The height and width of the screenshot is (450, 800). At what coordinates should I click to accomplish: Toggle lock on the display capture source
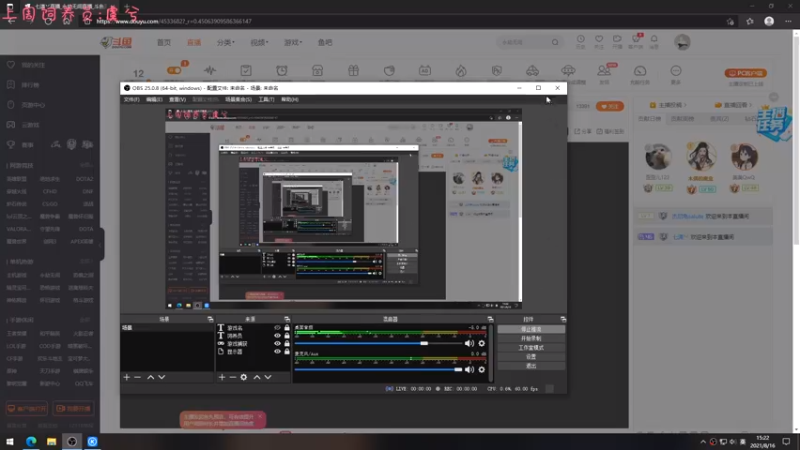[x=287, y=352]
